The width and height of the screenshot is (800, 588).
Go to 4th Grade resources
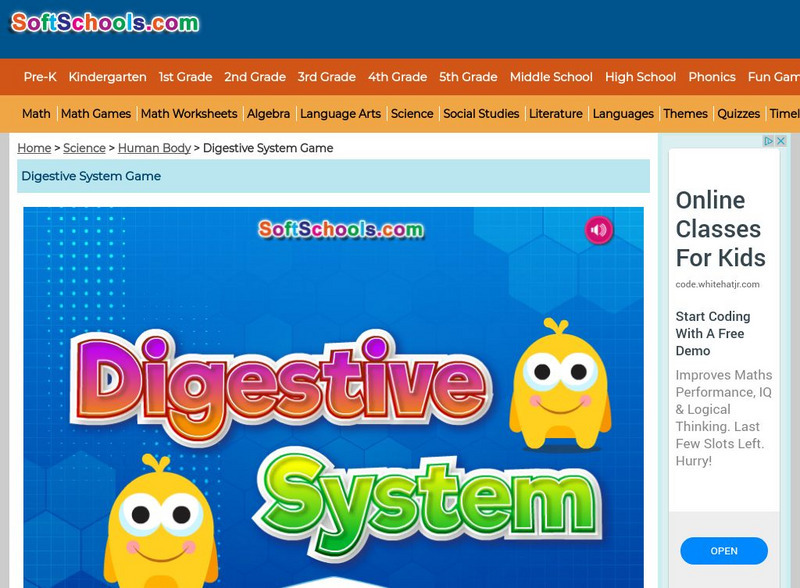tap(397, 77)
